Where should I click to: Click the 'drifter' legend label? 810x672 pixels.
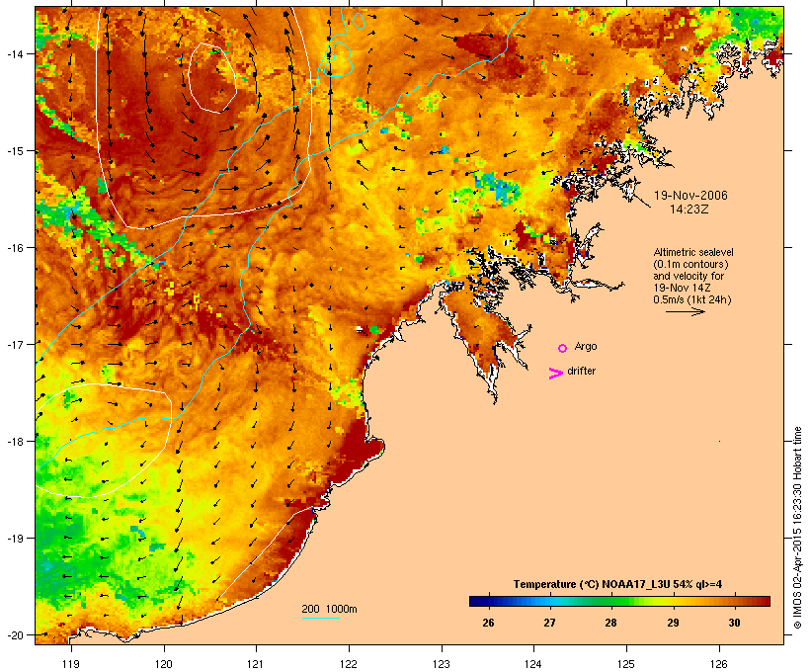581,371
